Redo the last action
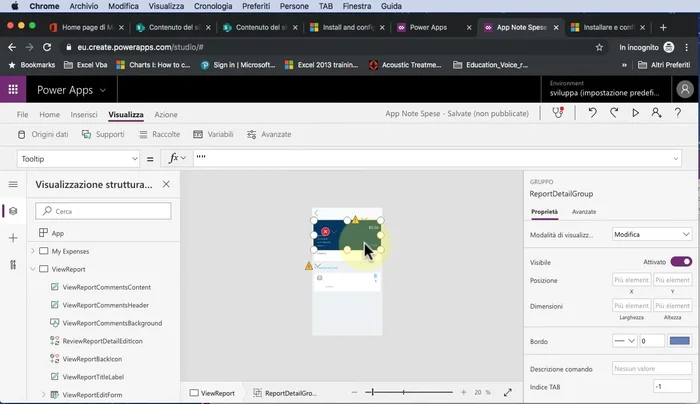 click(x=614, y=113)
